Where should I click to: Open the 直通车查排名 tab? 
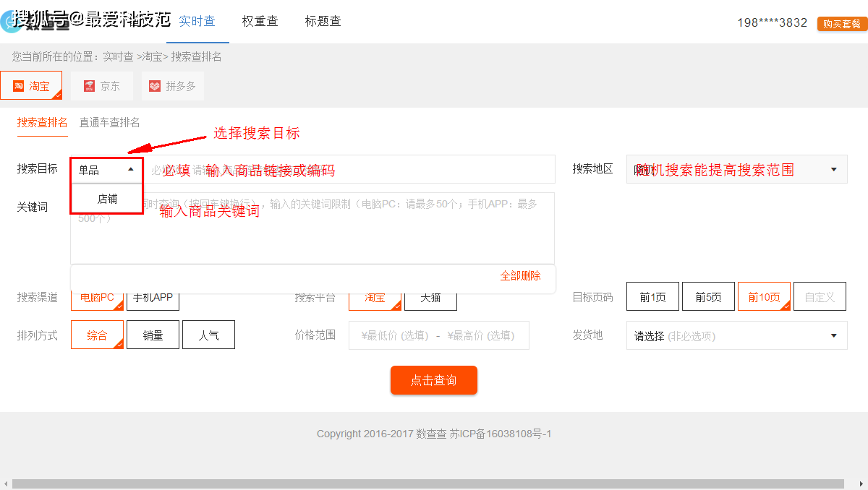tap(109, 122)
